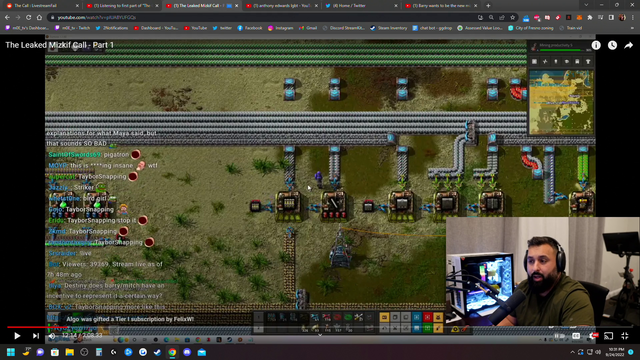
Task: Cast the video to a TV
Action: pyautogui.click(x=609, y=336)
